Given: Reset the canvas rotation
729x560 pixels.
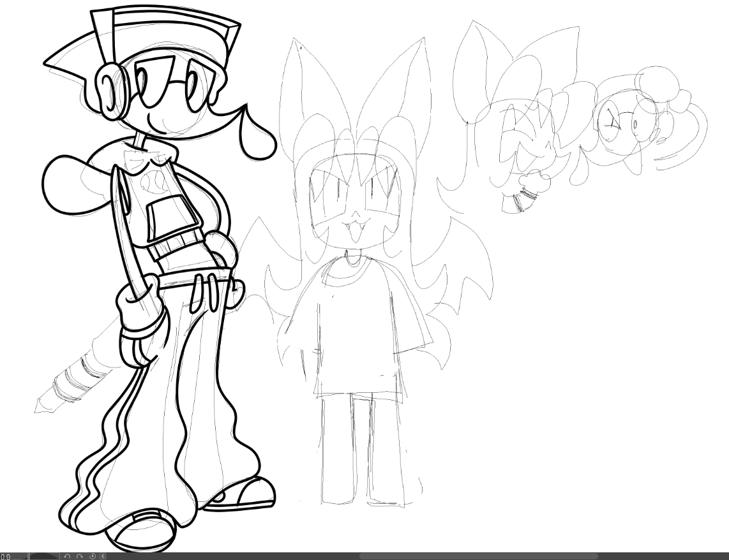Looking at the screenshot, I should point(92,556).
